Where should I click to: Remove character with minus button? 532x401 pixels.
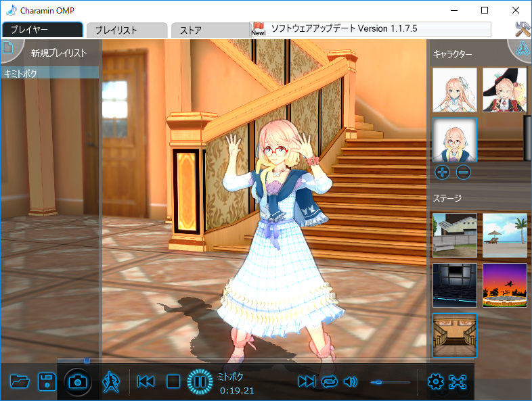463,172
